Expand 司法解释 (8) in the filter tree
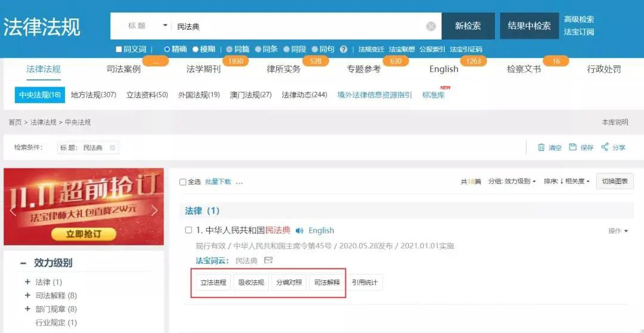 [27, 295]
